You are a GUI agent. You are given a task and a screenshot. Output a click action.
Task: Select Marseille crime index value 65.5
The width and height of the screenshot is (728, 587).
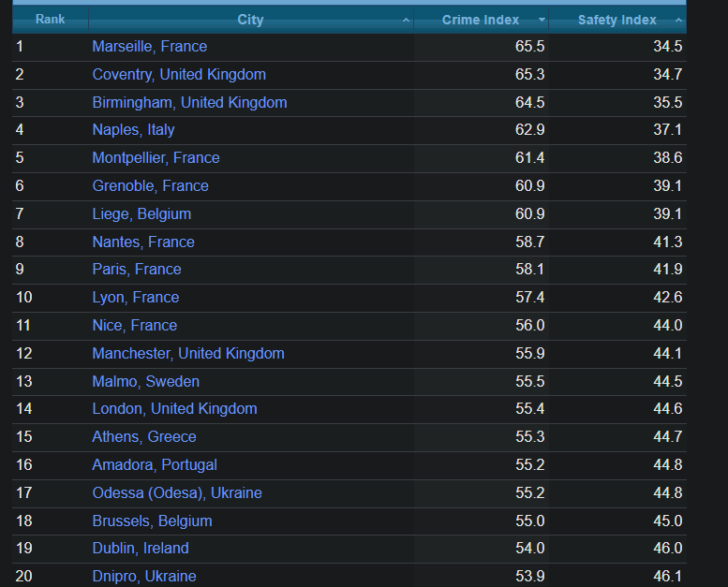click(x=529, y=47)
